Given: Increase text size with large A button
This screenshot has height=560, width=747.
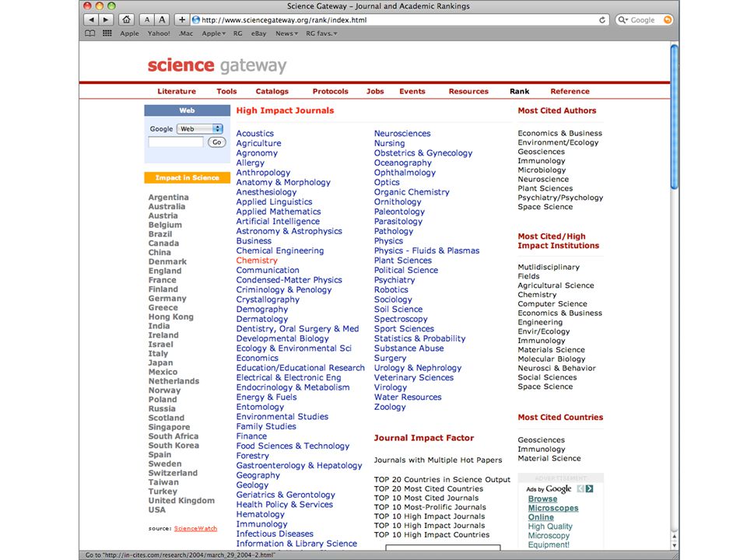Looking at the screenshot, I should pyautogui.click(x=162, y=19).
